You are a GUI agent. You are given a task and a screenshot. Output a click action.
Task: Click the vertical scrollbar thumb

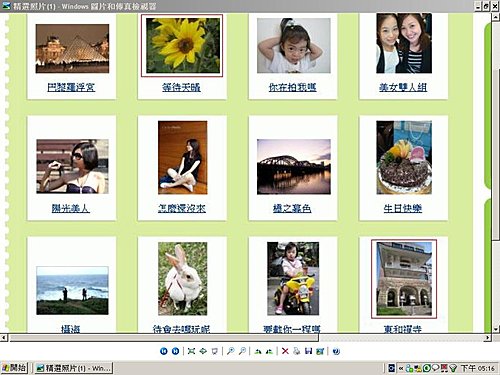click(x=496, y=155)
